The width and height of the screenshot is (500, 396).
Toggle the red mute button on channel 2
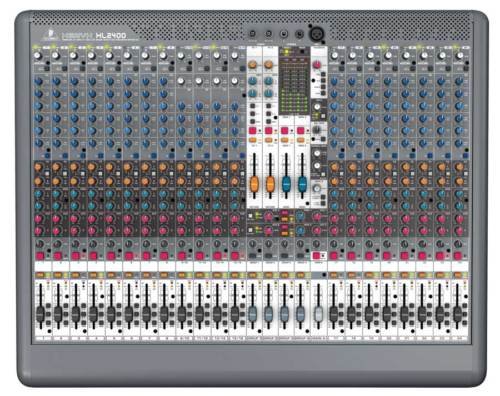pos(58,256)
